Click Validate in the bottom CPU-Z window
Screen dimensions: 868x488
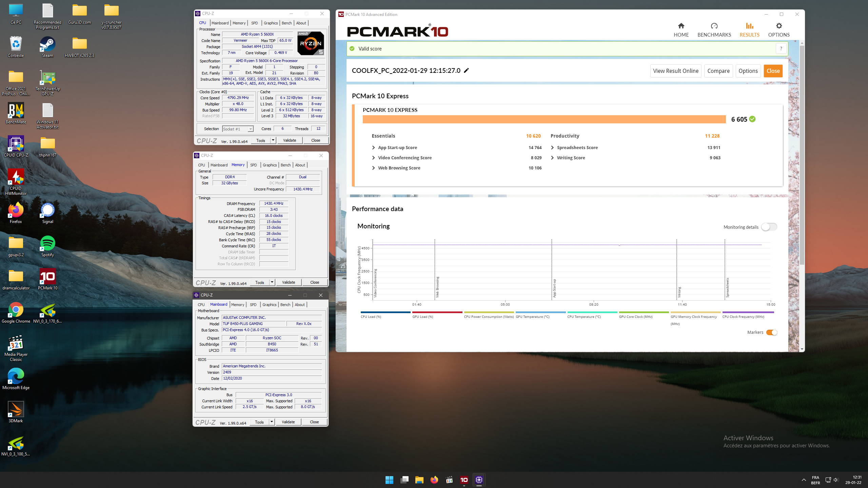coord(288,422)
